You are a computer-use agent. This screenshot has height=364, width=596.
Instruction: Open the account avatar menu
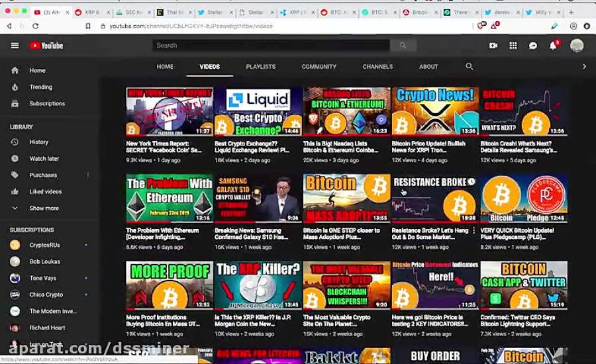point(577,46)
